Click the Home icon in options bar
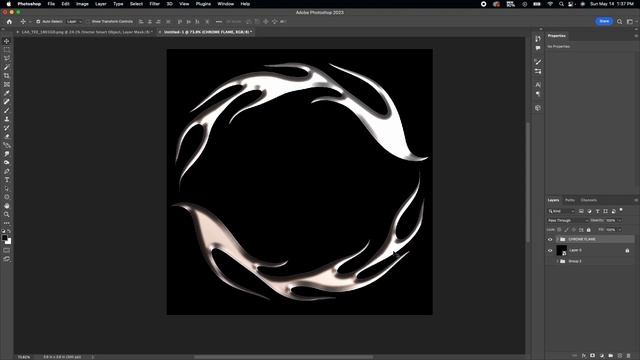Screen dimensions: 640x360 [9, 22]
